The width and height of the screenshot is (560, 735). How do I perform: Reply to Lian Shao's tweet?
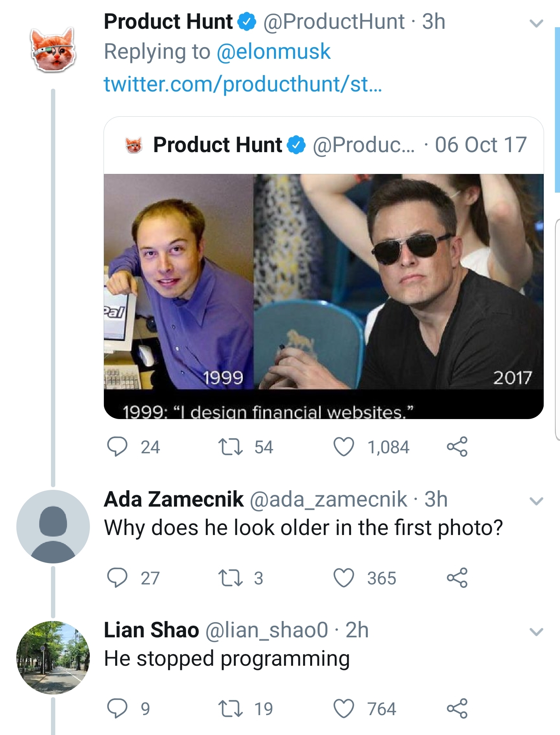point(118,709)
